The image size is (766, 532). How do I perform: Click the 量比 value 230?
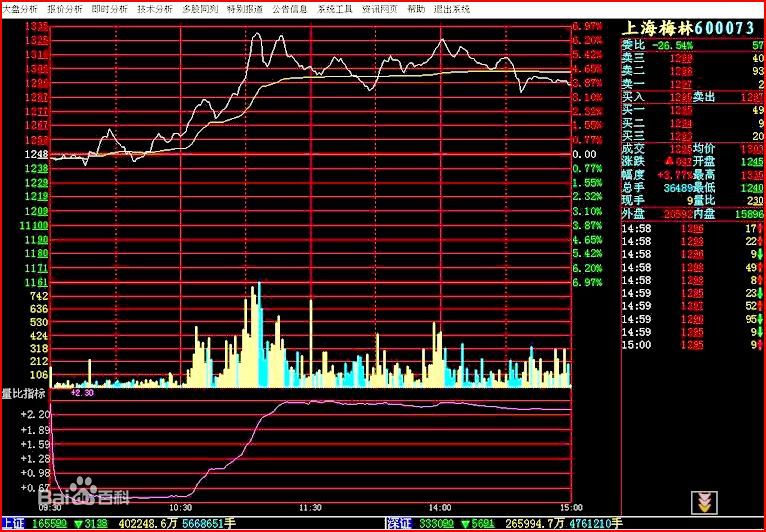pyautogui.click(x=757, y=200)
